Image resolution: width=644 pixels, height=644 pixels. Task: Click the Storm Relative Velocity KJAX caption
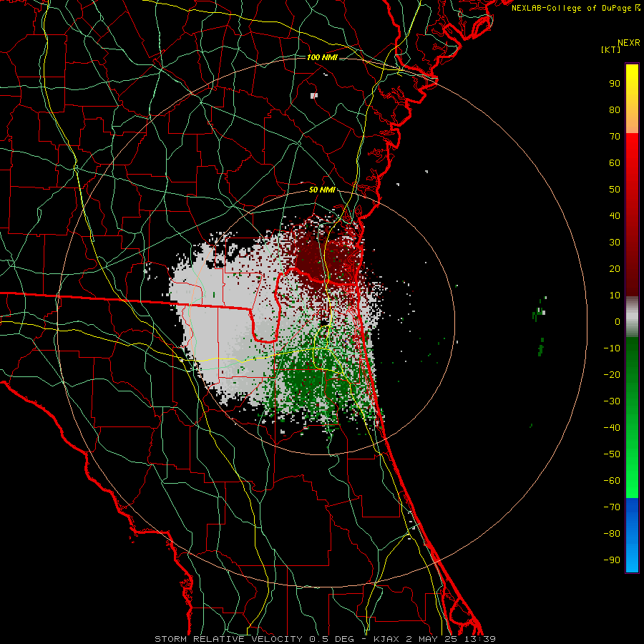click(325, 639)
